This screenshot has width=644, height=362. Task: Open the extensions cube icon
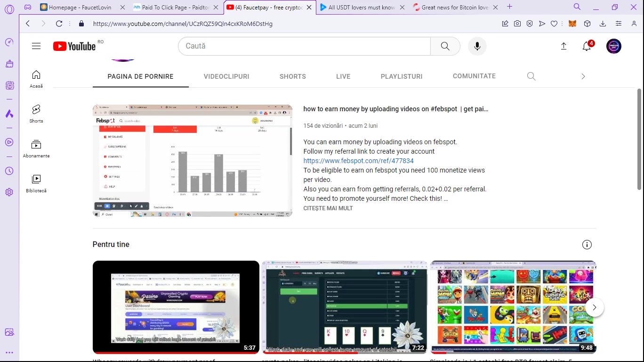point(587,24)
